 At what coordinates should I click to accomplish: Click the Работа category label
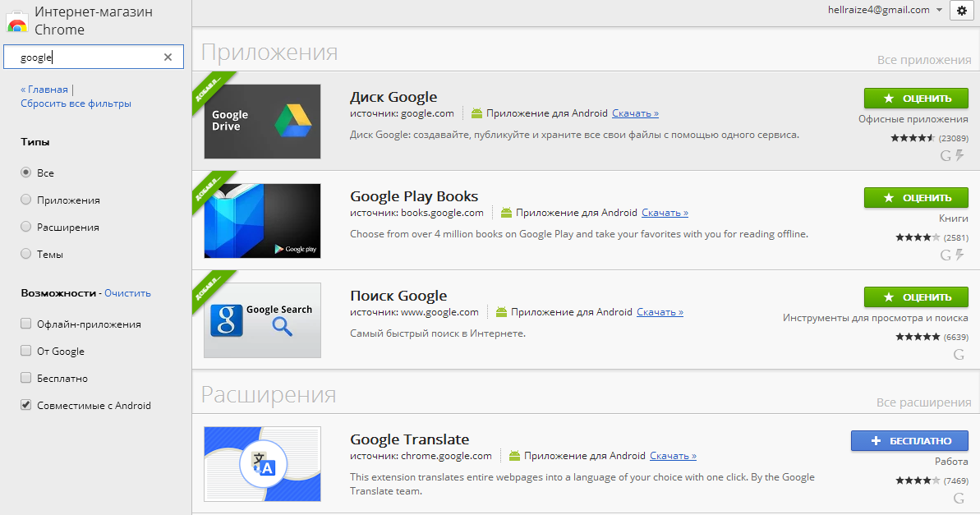[x=951, y=462]
